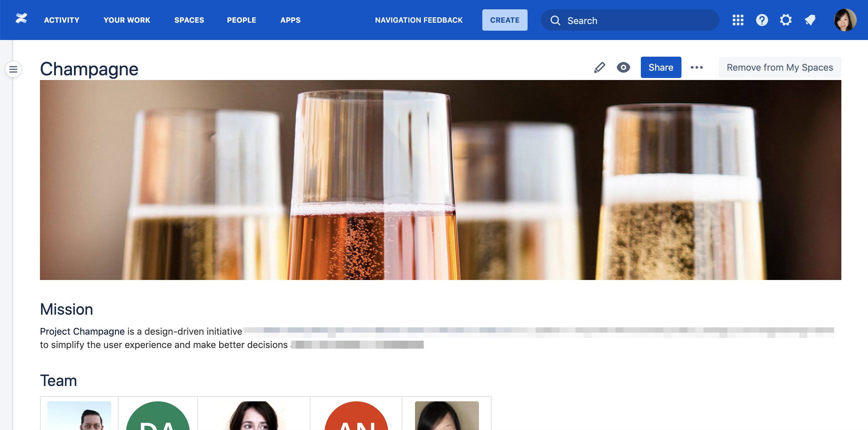Expand the sidebar with hamburger button

[x=13, y=69]
